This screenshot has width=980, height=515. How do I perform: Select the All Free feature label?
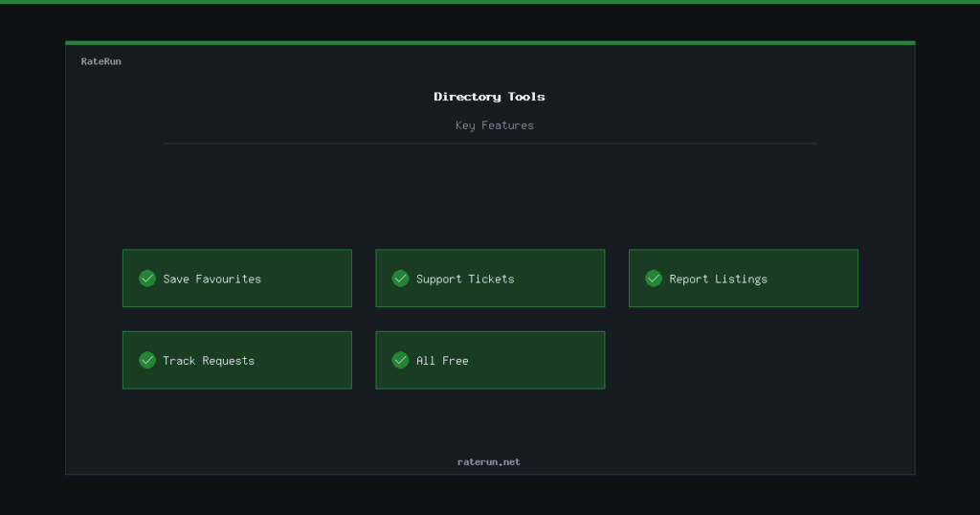442,361
